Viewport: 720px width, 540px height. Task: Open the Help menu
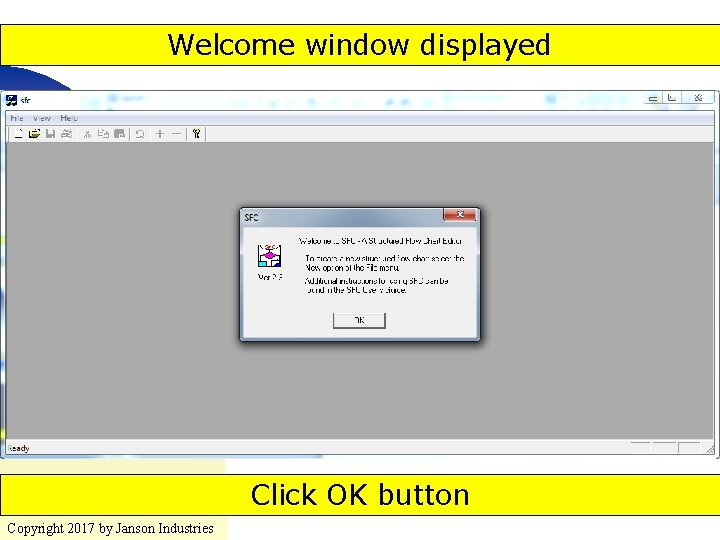[69, 118]
